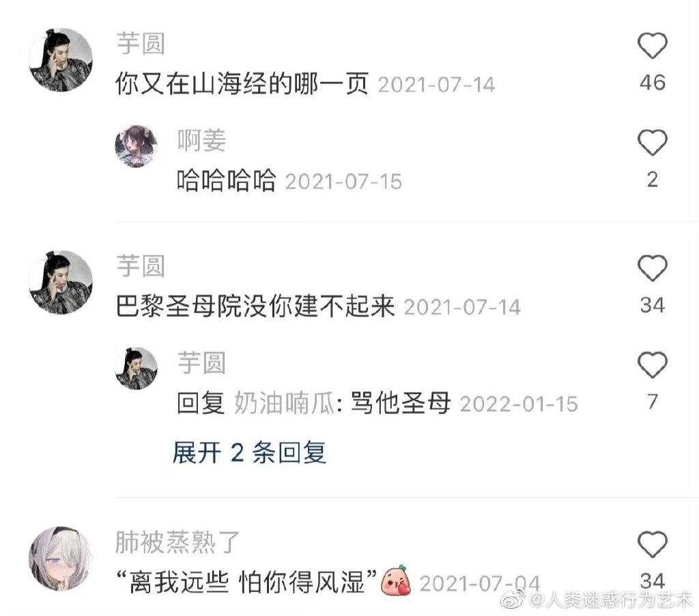Open the 奶油喃瓜 username link in reply
Screen dimensions: 699x616
tap(285, 403)
